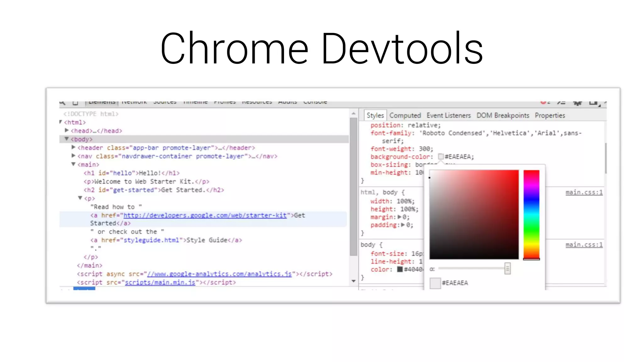
Task: Show the DOM Breakpoints tab
Action: [503, 115]
